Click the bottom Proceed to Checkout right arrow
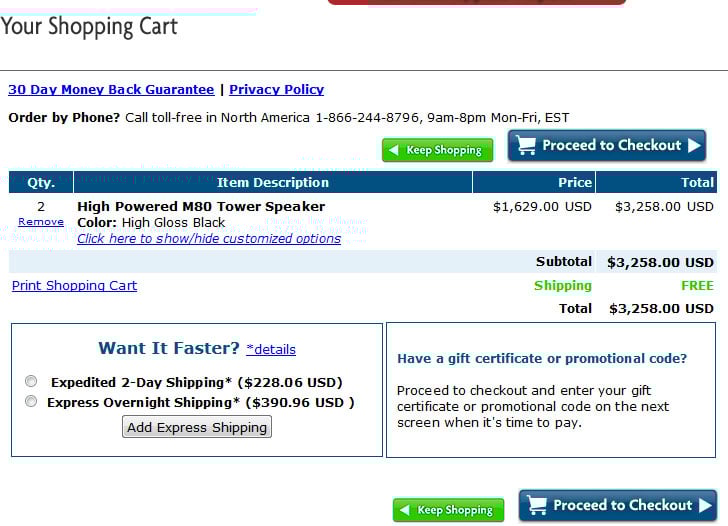The image size is (728, 526). [x=705, y=506]
